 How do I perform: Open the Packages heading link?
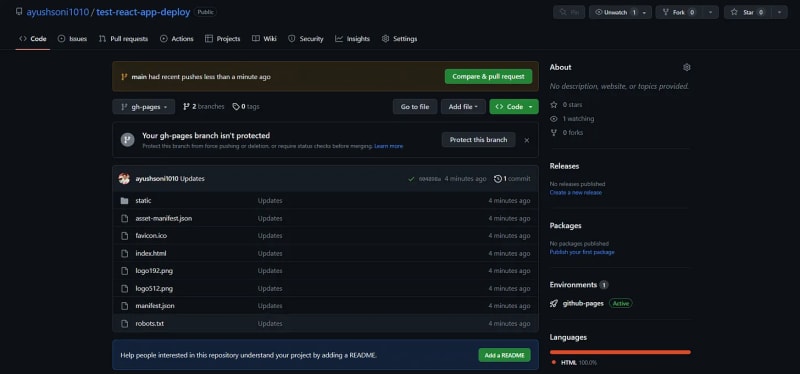tap(565, 226)
